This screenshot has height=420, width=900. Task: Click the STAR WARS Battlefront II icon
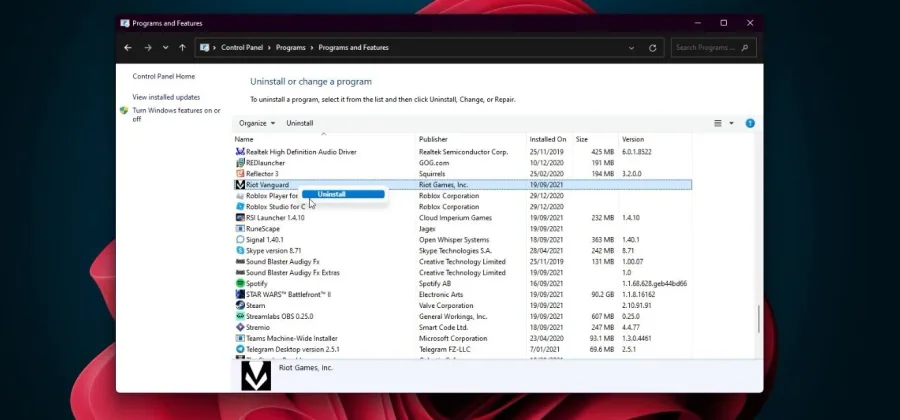click(240, 294)
